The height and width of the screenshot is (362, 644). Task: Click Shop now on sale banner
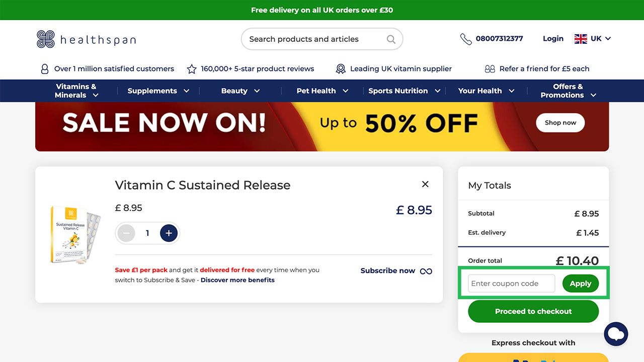(560, 123)
